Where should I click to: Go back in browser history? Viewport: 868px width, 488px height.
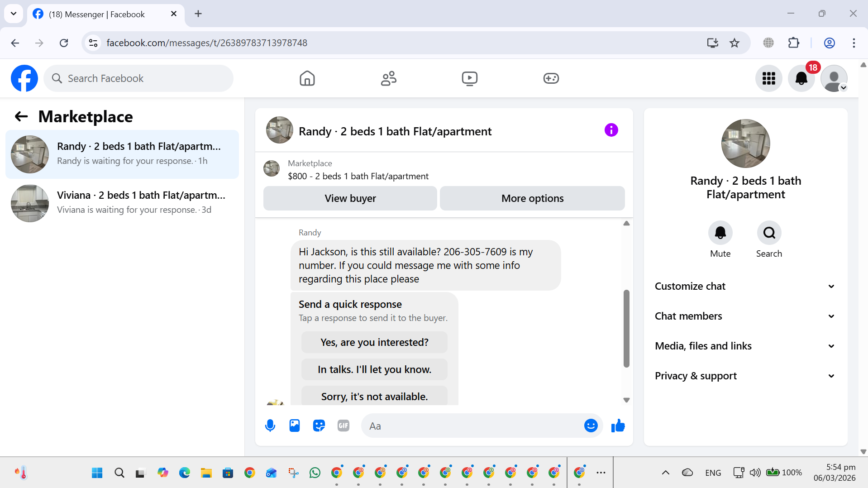point(15,43)
